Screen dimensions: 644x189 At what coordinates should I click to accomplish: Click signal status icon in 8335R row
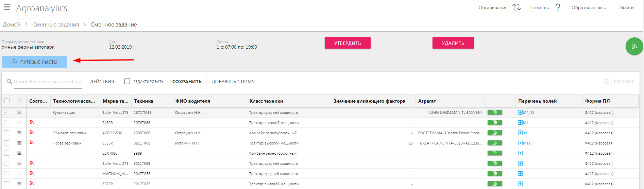tap(32, 142)
